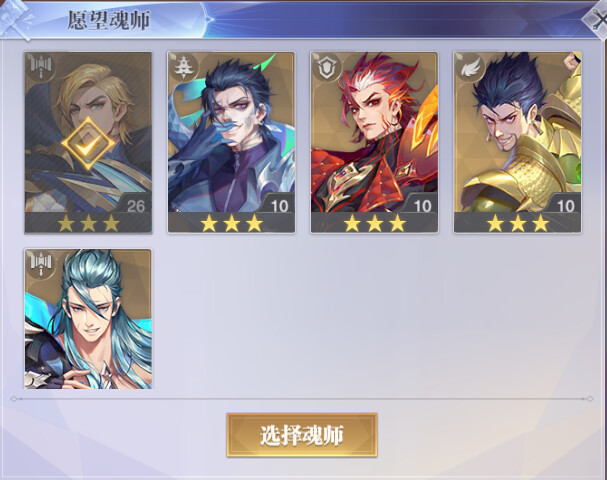
Task: Select the golden-armor hero card
Action: click(x=518, y=142)
